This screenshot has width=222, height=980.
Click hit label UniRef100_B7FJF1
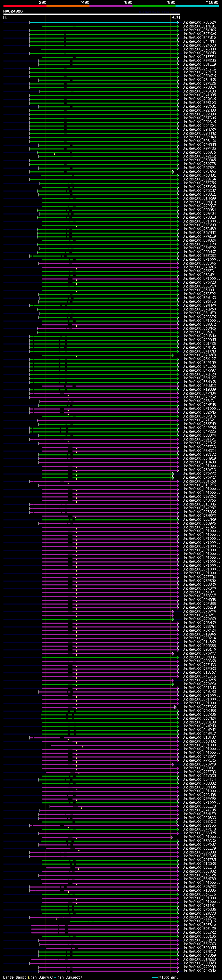(x=199, y=68)
